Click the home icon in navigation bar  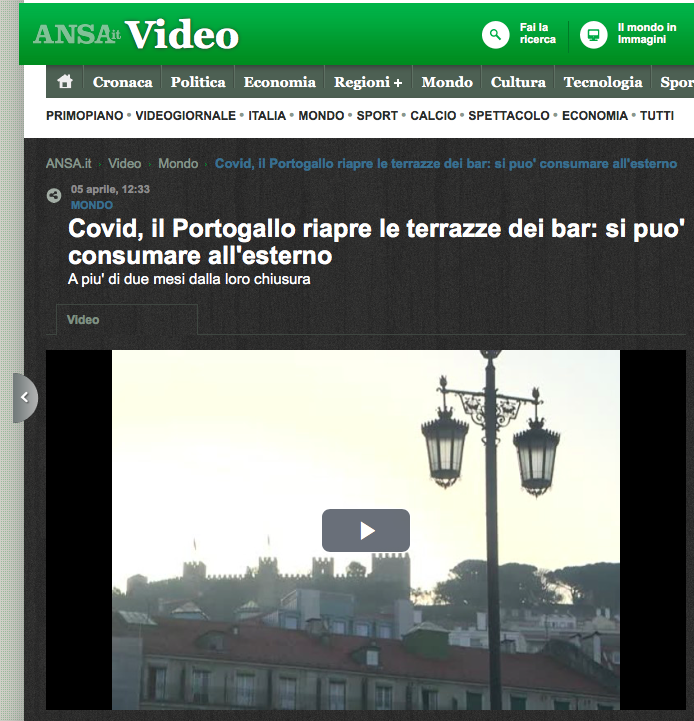pos(65,81)
